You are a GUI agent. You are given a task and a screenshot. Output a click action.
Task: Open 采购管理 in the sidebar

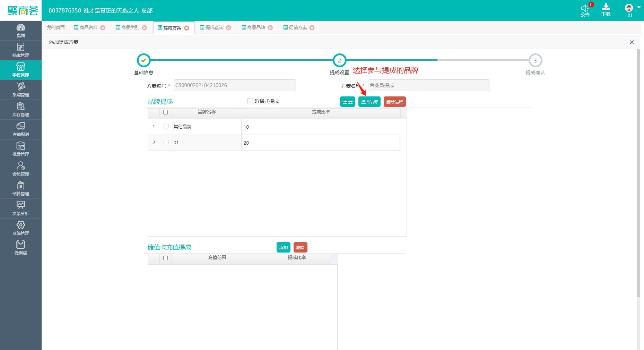point(21,90)
